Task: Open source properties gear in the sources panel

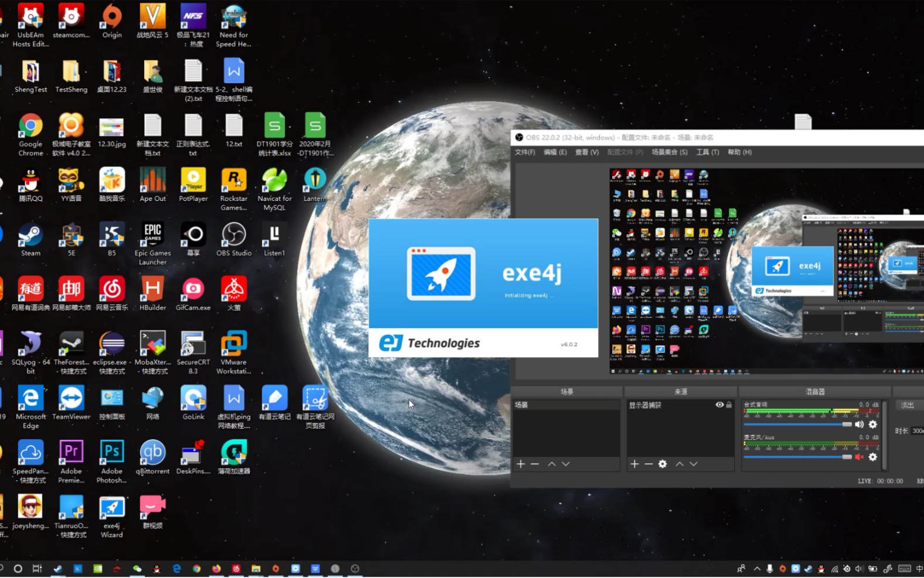Action: (x=663, y=464)
